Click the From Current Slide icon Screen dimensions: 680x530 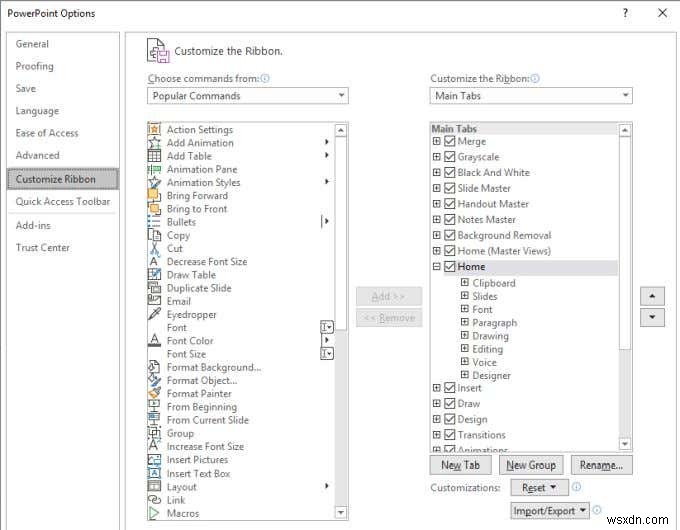click(x=154, y=420)
